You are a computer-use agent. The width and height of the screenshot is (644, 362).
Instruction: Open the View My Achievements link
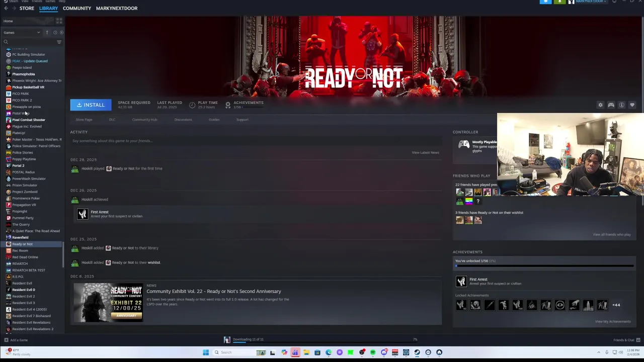pos(613,321)
